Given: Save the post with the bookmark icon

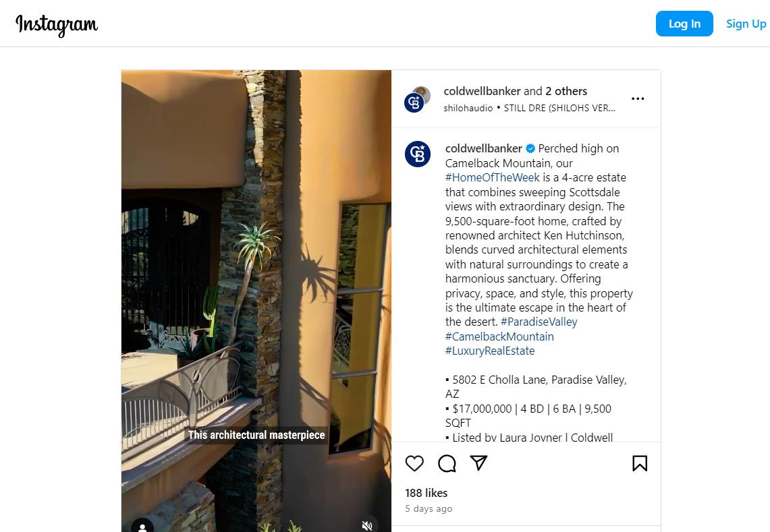Looking at the screenshot, I should click(x=639, y=463).
